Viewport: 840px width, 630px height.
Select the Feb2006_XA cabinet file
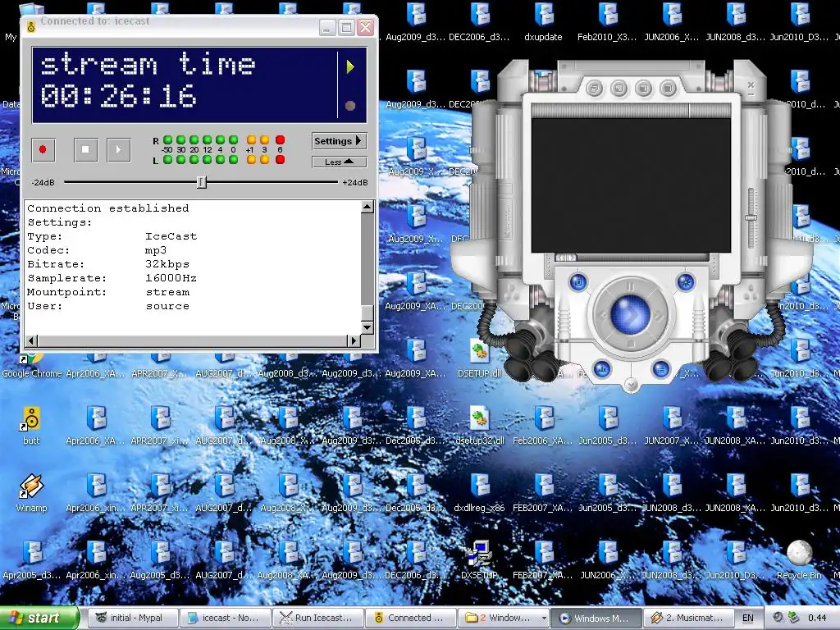[543, 426]
